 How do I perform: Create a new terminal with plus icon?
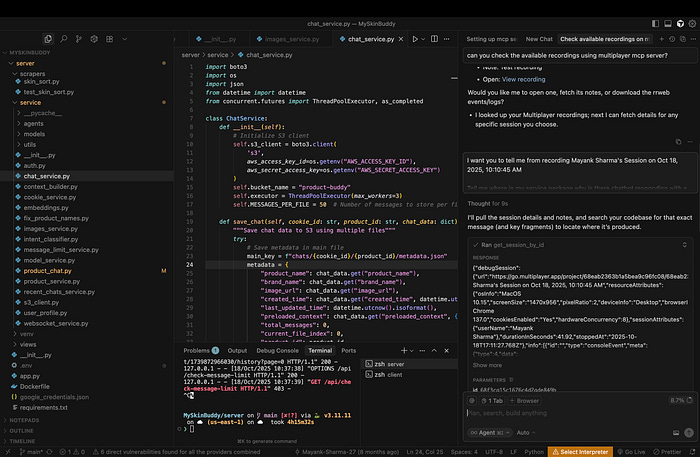pos(404,351)
